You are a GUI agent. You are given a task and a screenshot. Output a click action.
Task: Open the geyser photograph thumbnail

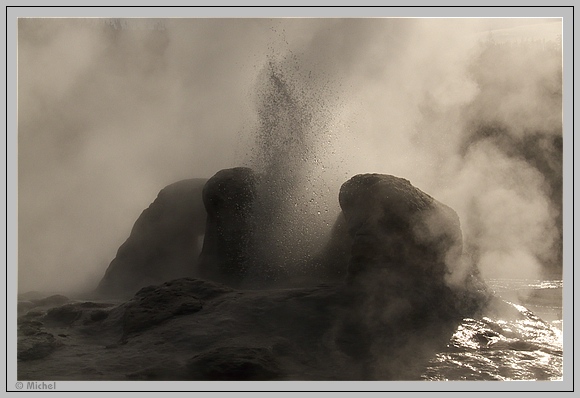[x=290, y=199]
